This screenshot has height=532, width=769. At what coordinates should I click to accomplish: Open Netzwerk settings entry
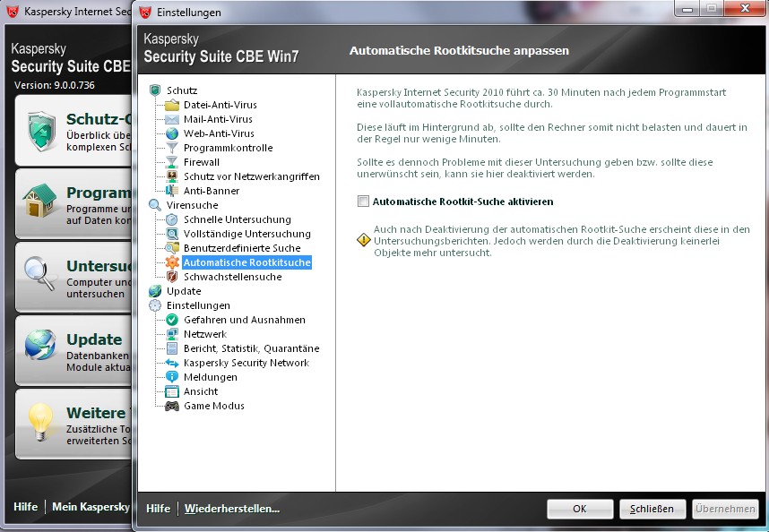(x=205, y=334)
